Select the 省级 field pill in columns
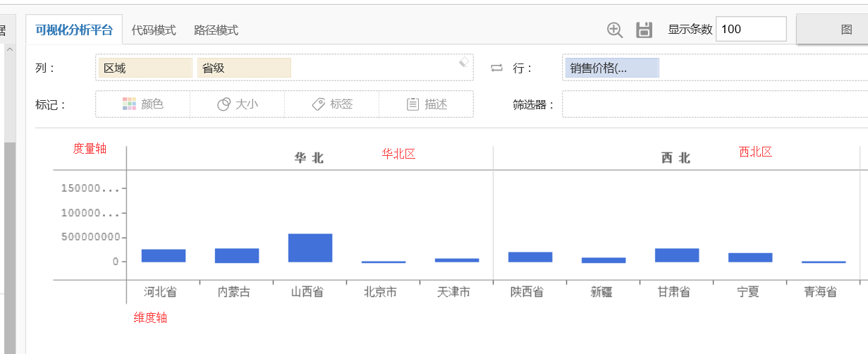The height and width of the screenshot is (354, 868). [244, 68]
